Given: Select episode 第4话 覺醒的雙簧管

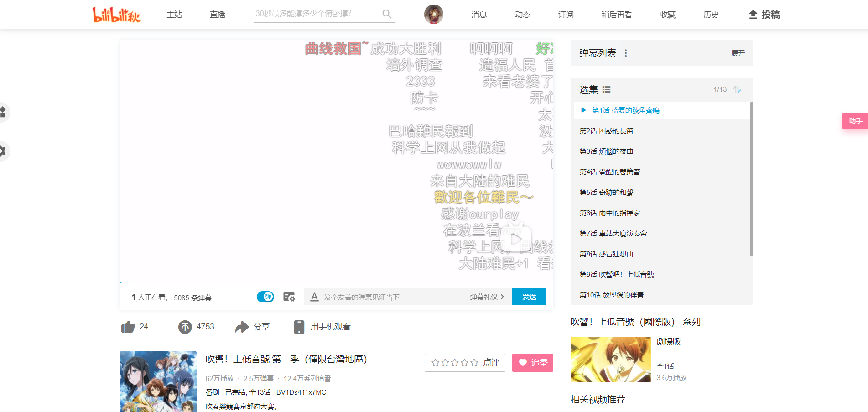Looking at the screenshot, I should point(661,172).
